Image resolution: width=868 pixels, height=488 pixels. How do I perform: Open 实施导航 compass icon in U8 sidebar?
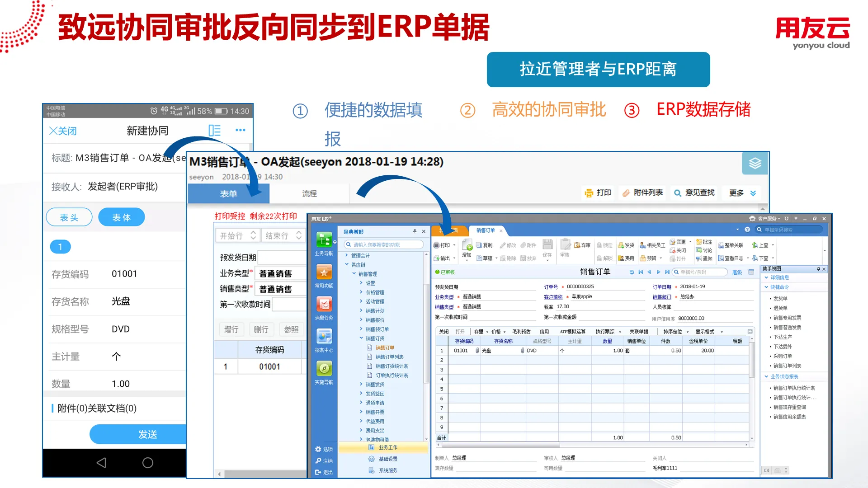pos(324,369)
